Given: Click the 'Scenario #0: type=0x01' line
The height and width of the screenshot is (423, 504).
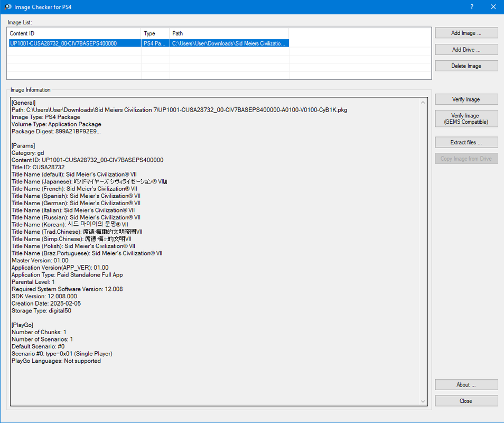Looking at the screenshot, I should tap(62, 354).
